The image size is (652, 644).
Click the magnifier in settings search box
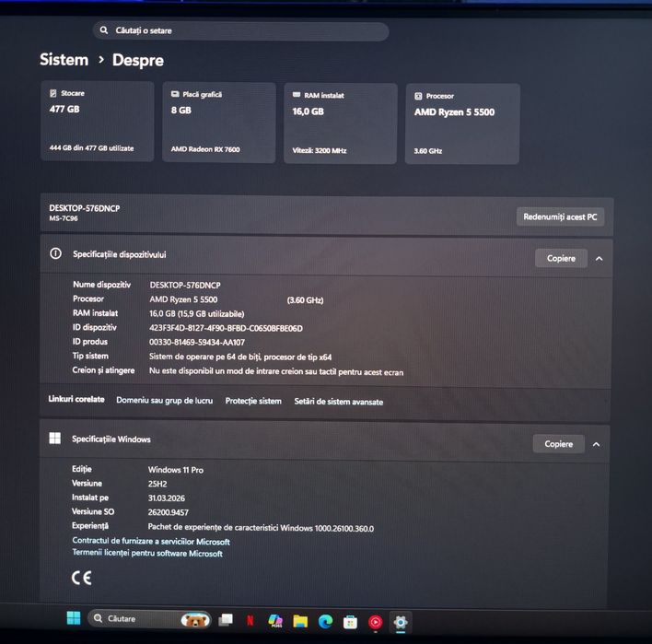coord(104,30)
